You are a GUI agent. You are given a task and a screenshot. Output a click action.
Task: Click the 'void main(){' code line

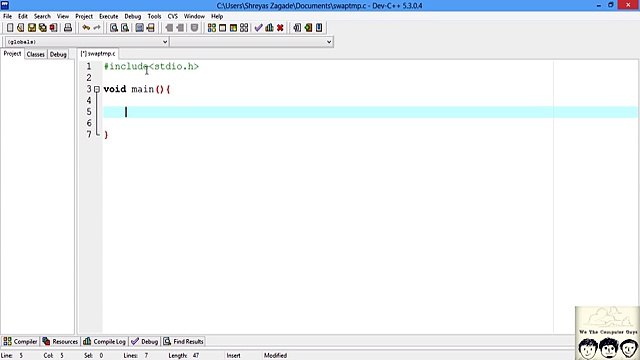pyautogui.click(x=137, y=89)
